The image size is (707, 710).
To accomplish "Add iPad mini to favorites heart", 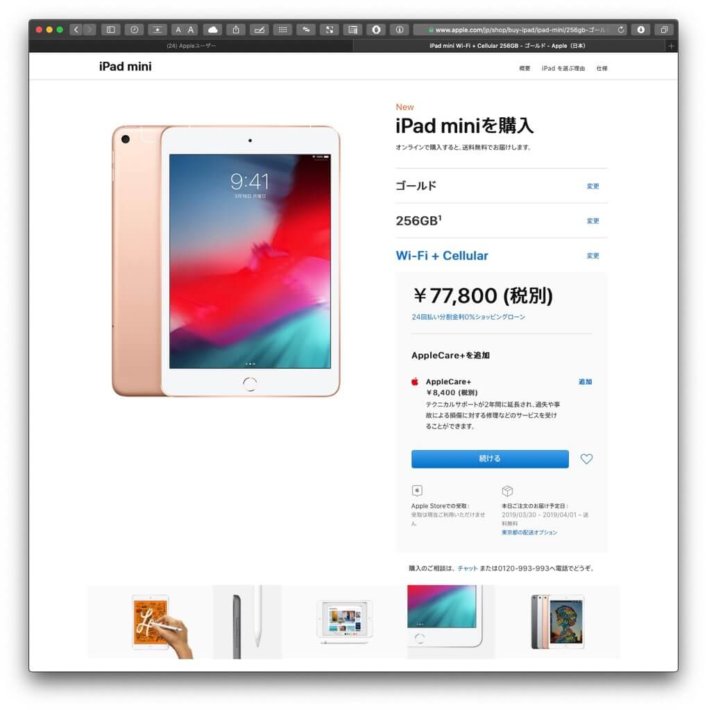I will point(587,459).
